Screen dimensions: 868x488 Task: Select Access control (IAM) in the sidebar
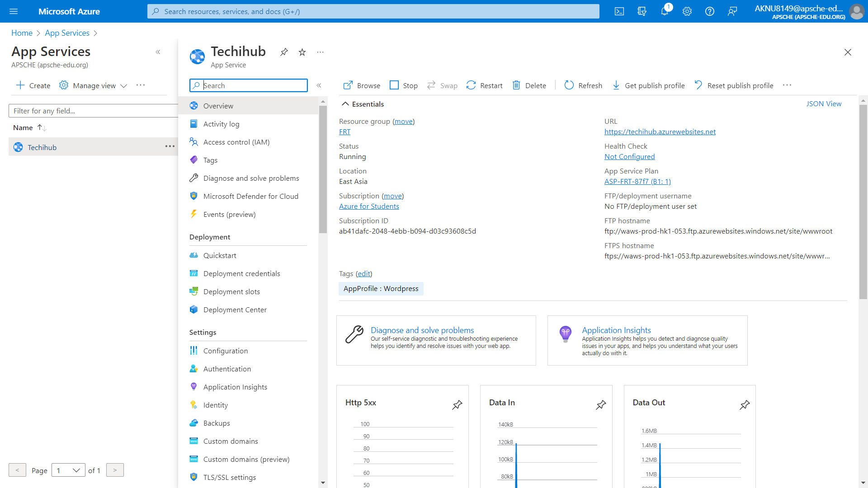click(x=236, y=141)
